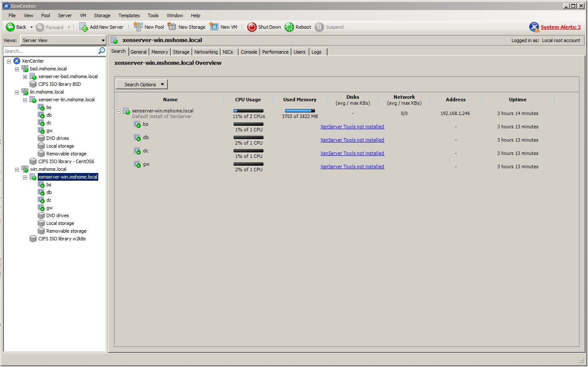The width and height of the screenshot is (588, 367).
Task: Switch to the Networking tab
Action: pyautogui.click(x=206, y=52)
